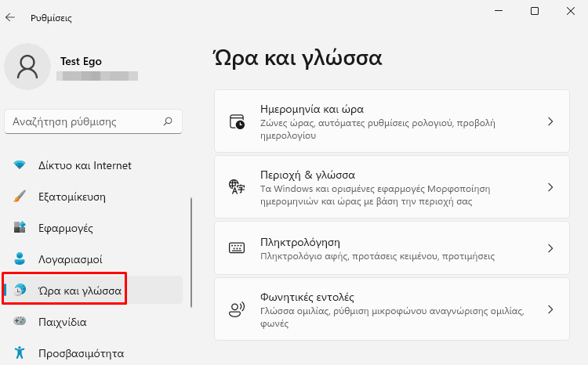Expand Πληκτρολόγηση chevron
Image resolution: width=588 pixels, height=365 pixels.
tap(550, 248)
